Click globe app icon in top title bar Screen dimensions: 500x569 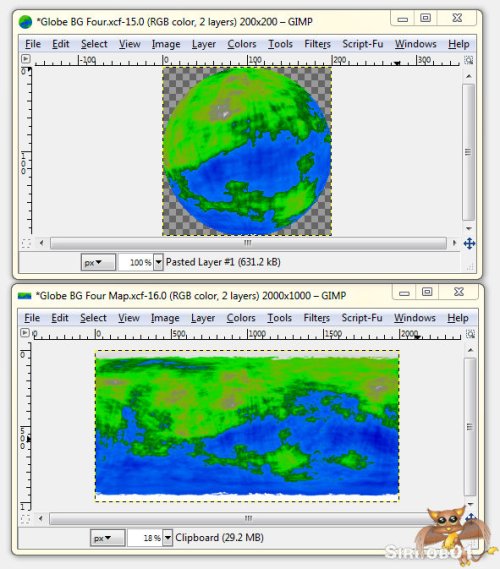pyautogui.click(x=25, y=22)
